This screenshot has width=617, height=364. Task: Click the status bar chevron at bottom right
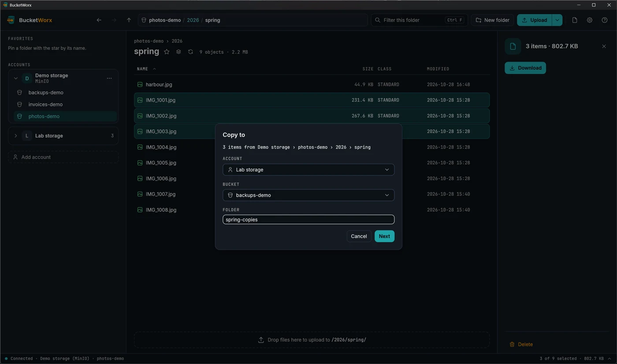click(610, 359)
